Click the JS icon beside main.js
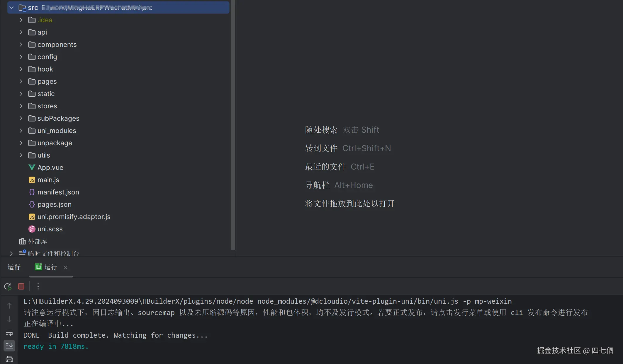623x364 pixels. pos(32,180)
